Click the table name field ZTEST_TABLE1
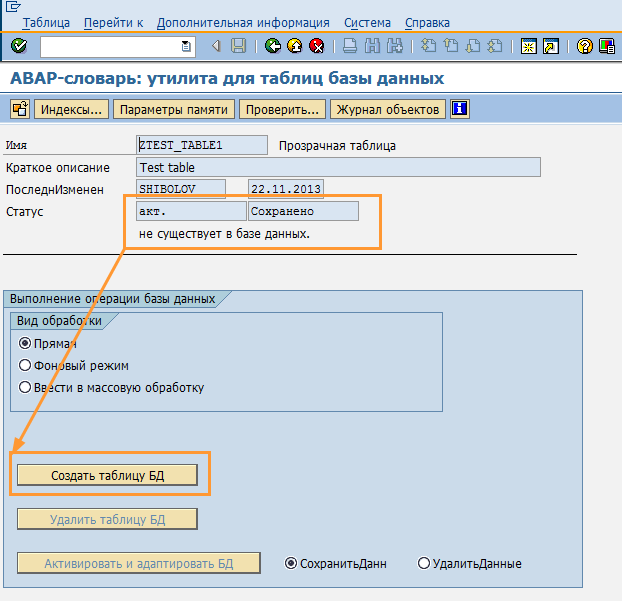 (202, 145)
